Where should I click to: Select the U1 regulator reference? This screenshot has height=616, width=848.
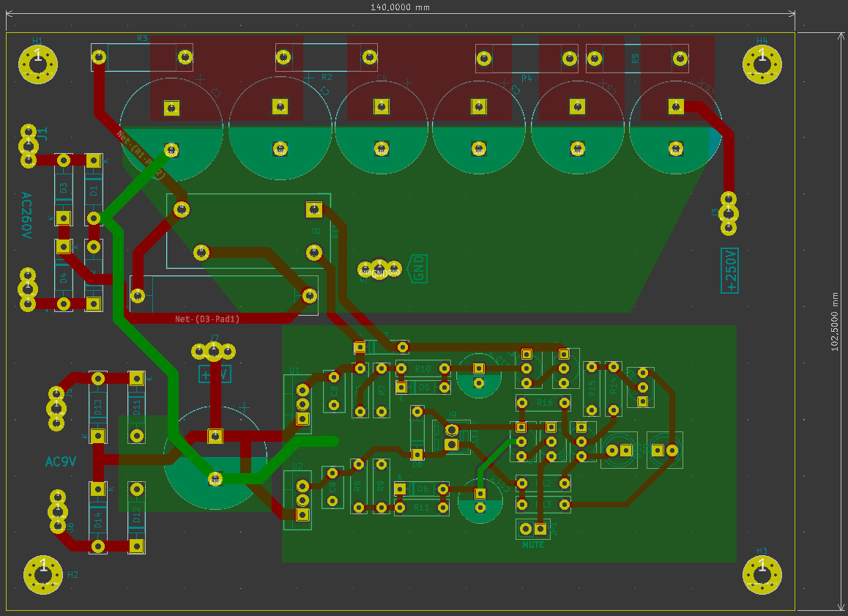[294, 371]
